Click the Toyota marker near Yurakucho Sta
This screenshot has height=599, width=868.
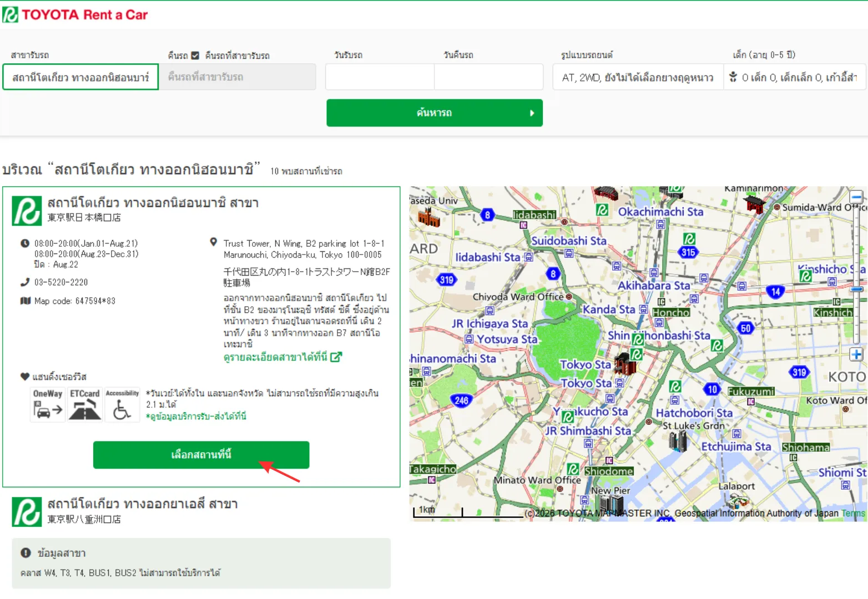568,417
